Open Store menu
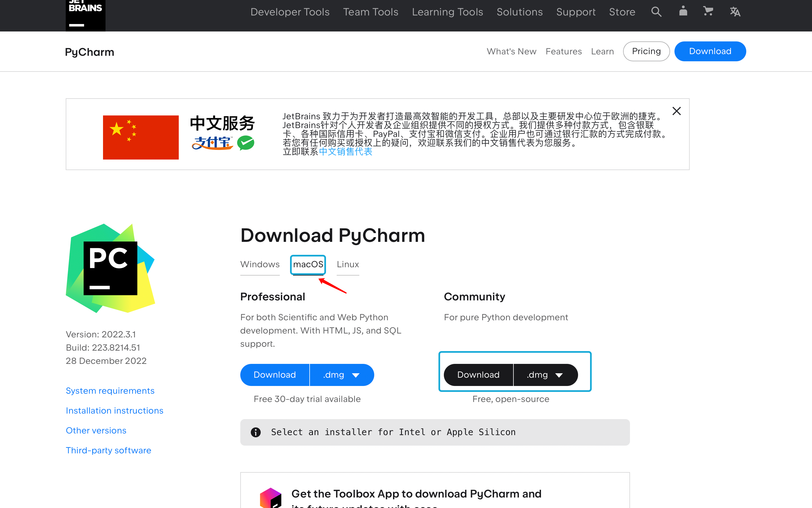 pyautogui.click(x=622, y=12)
